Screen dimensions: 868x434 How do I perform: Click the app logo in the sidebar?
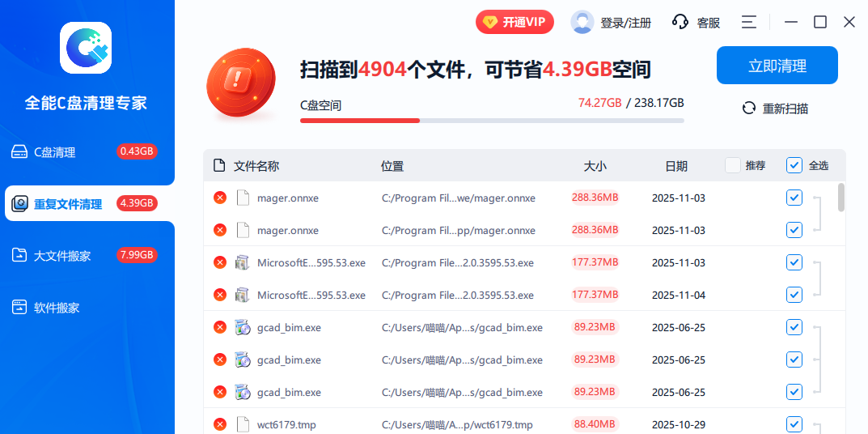pyautogui.click(x=86, y=48)
